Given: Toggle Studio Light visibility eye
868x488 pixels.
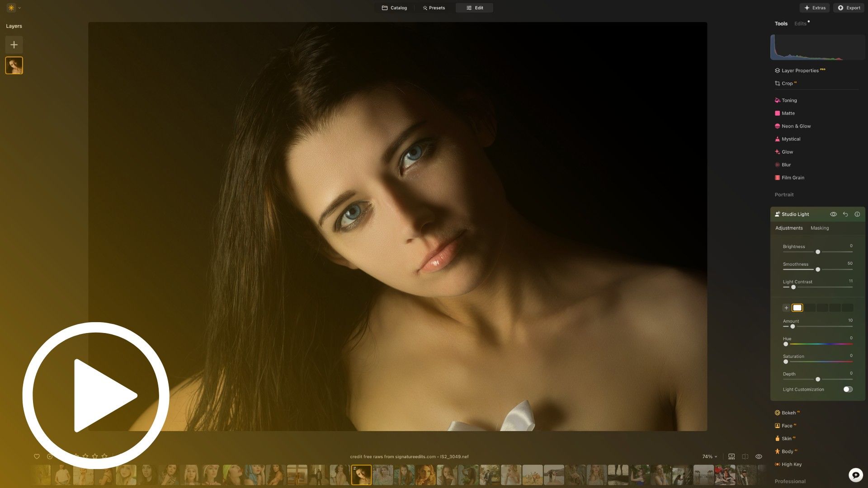Looking at the screenshot, I should coord(833,214).
